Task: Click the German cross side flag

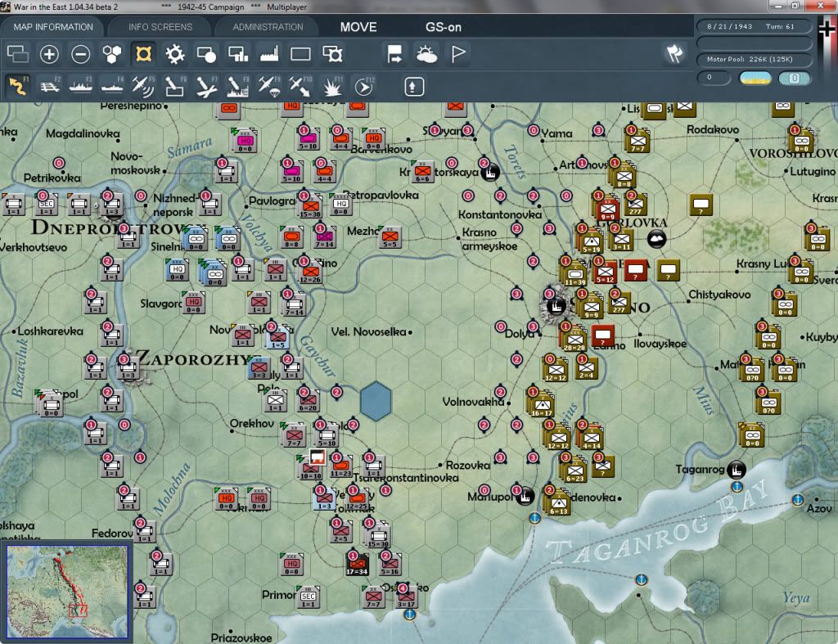Action: pyautogui.click(x=827, y=29)
